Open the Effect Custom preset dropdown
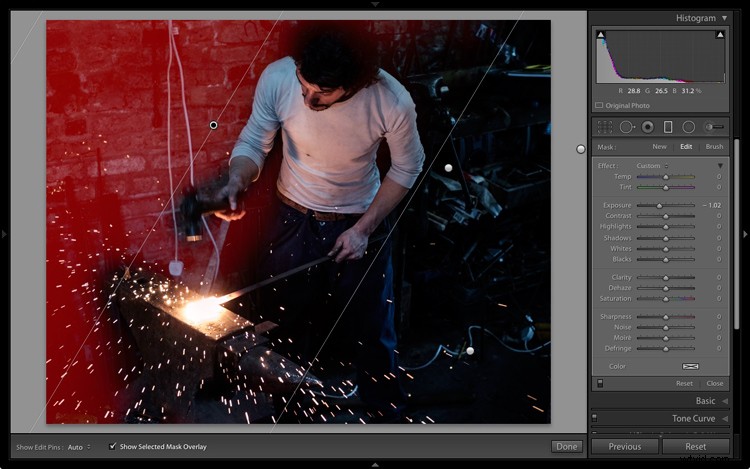Viewport: 750px width, 469px height. (652, 166)
